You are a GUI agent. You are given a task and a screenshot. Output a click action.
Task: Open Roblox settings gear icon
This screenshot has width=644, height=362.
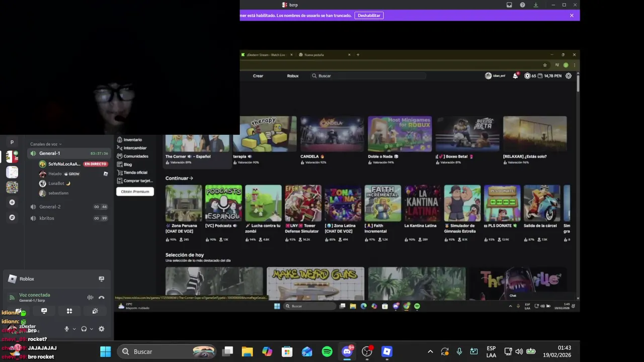569,76
